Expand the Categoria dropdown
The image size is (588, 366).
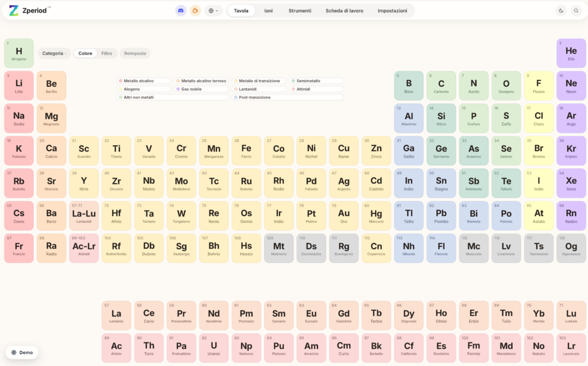pyautogui.click(x=55, y=53)
